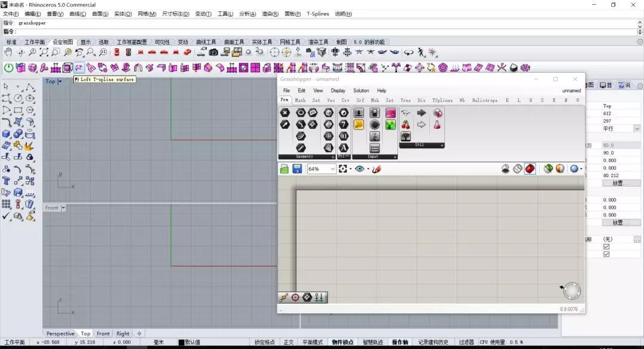Toggle 物件锁点 object snap in status bar
This screenshot has width=644, height=349.
pyautogui.click(x=342, y=342)
